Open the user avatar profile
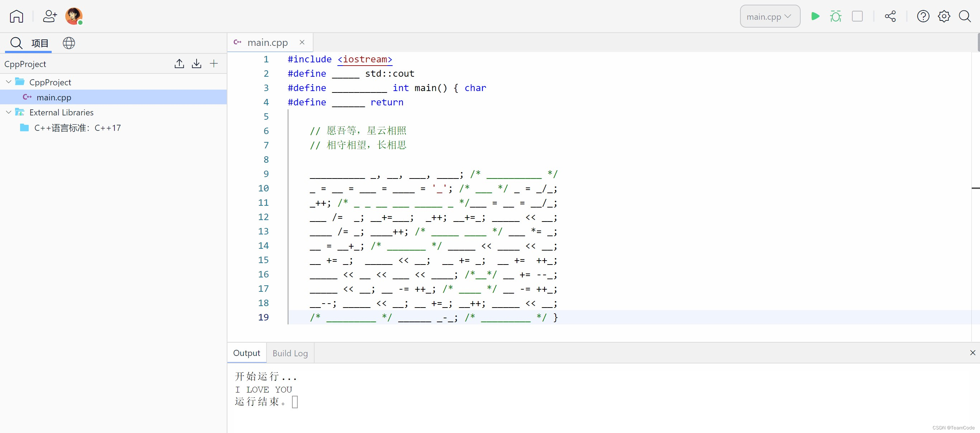 (x=74, y=16)
